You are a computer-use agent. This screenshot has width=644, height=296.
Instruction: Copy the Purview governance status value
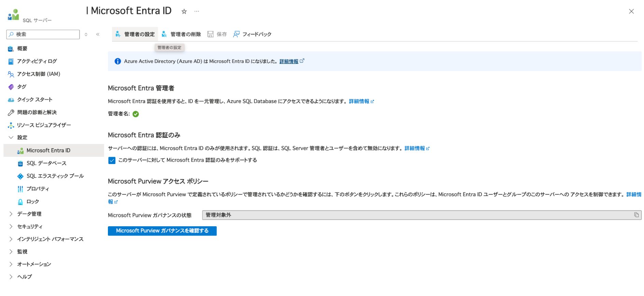coord(636,215)
